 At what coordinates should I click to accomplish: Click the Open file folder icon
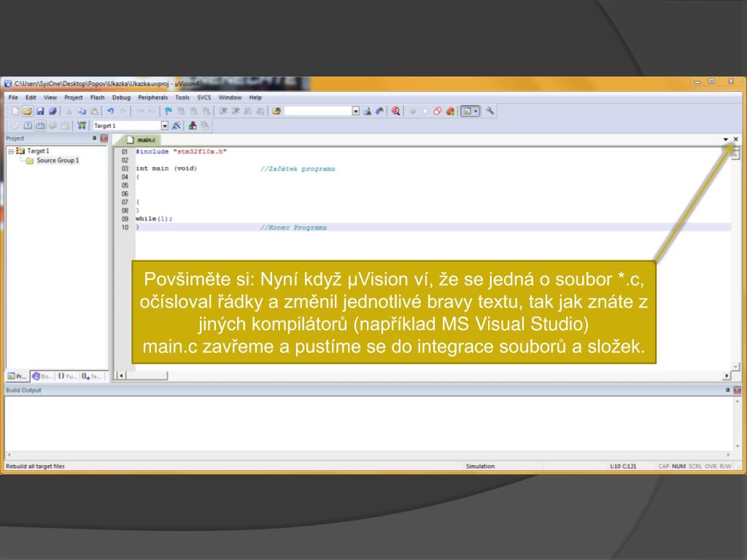pyautogui.click(x=28, y=112)
